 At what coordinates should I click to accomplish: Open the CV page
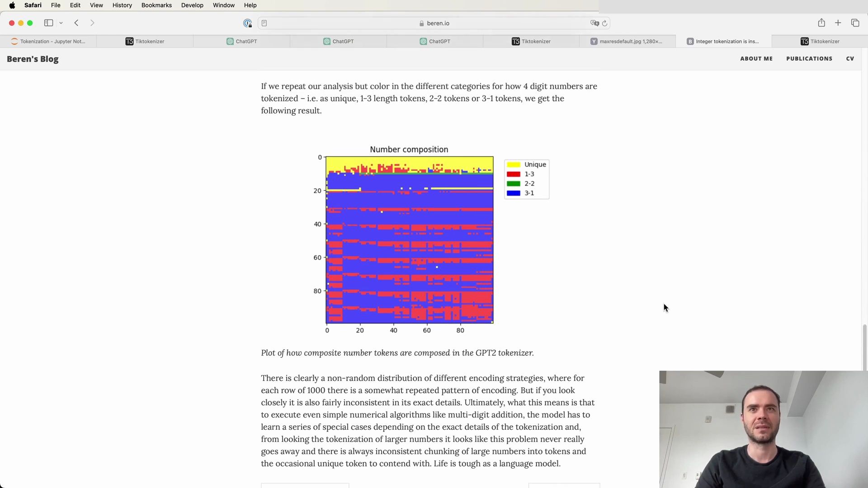[x=850, y=59]
